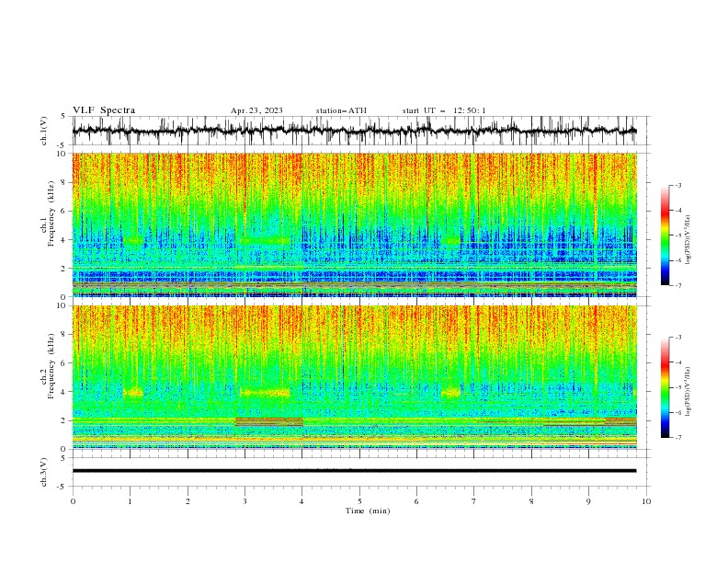Click the 4 kHz emission near minute 1 in ch.2
This screenshot has height=563, width=728.
tap(133, 393)
